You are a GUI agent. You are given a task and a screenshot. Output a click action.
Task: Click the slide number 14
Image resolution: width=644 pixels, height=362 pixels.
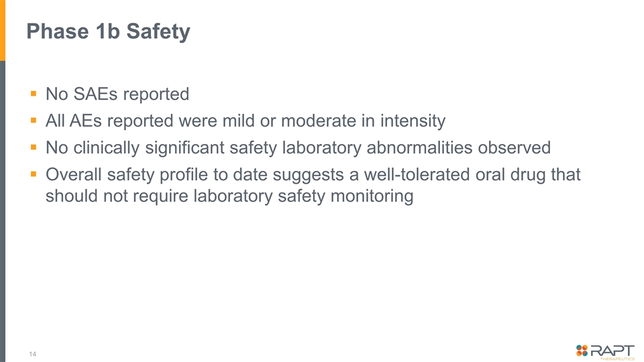(x=32, y=354)
